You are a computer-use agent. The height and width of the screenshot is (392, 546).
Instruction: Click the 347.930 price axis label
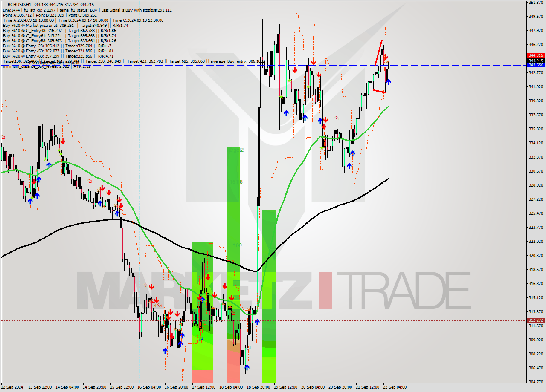(536, 31)
